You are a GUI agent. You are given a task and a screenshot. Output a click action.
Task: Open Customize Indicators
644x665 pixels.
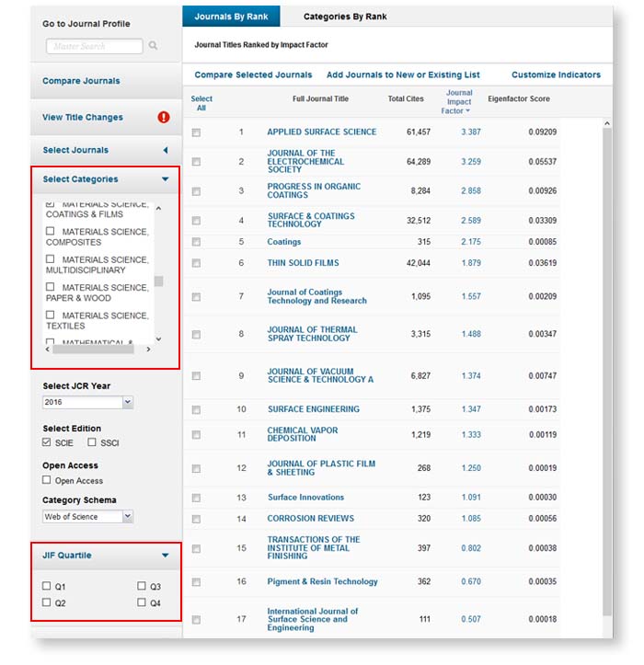coord(556,75)
